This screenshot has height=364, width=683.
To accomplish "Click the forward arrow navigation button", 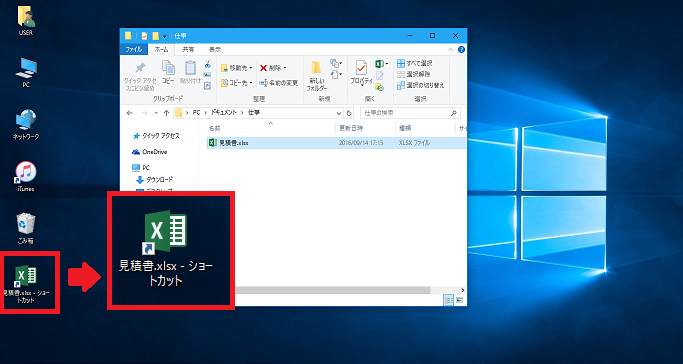I will tap(144, 113).
